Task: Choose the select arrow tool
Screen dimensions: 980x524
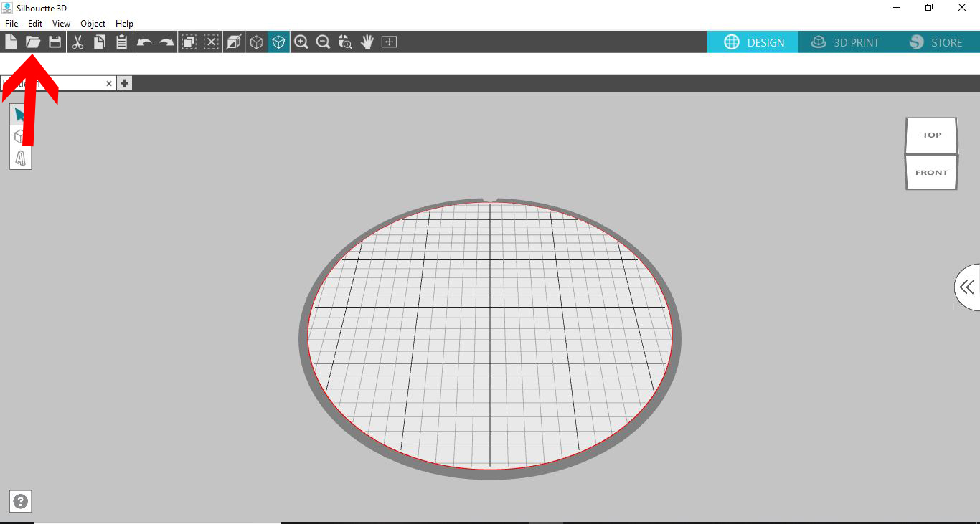Action: coord(21,115)
